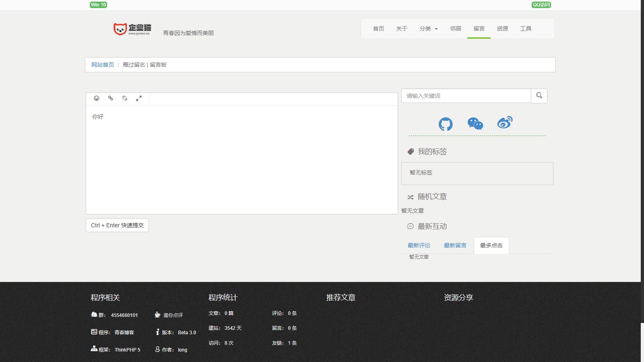Click the 企业猫 site logo
Screen dimensions: 644x362
[x=132, y=29]
